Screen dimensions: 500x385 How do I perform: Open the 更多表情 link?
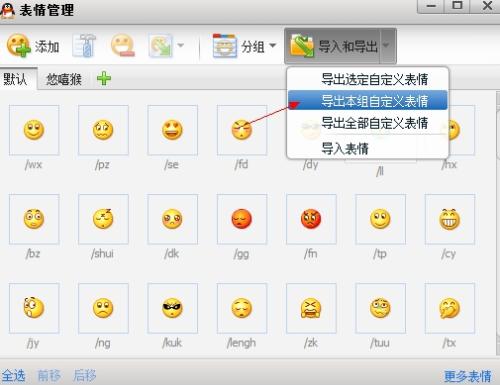pos(467,376)
